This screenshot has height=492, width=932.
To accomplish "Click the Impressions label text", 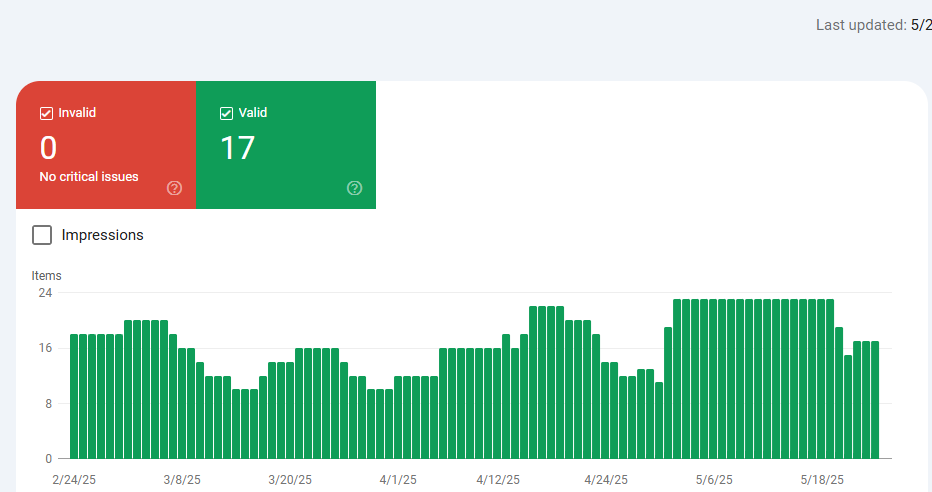I will 102,235.
